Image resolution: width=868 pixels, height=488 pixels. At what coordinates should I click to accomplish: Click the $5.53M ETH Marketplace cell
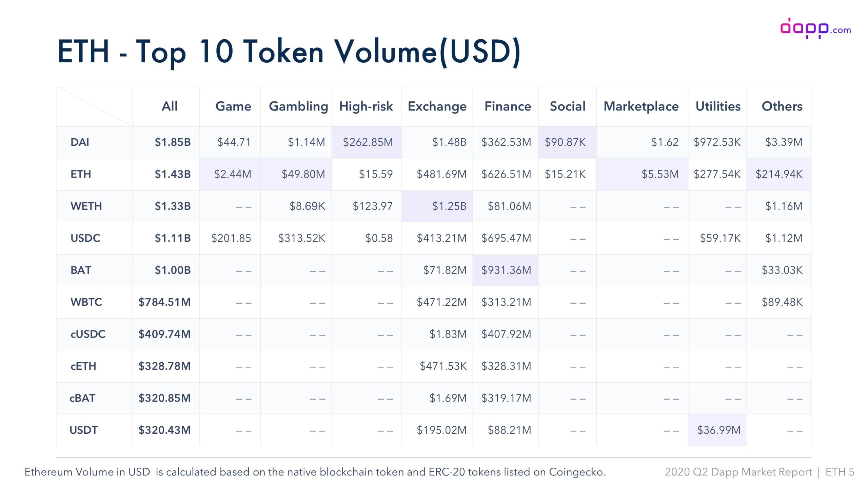pos(660,174)
